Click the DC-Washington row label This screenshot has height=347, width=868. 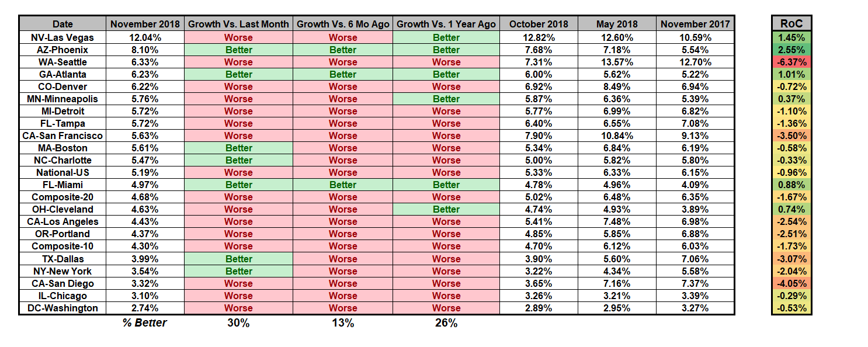pos(63,308)
